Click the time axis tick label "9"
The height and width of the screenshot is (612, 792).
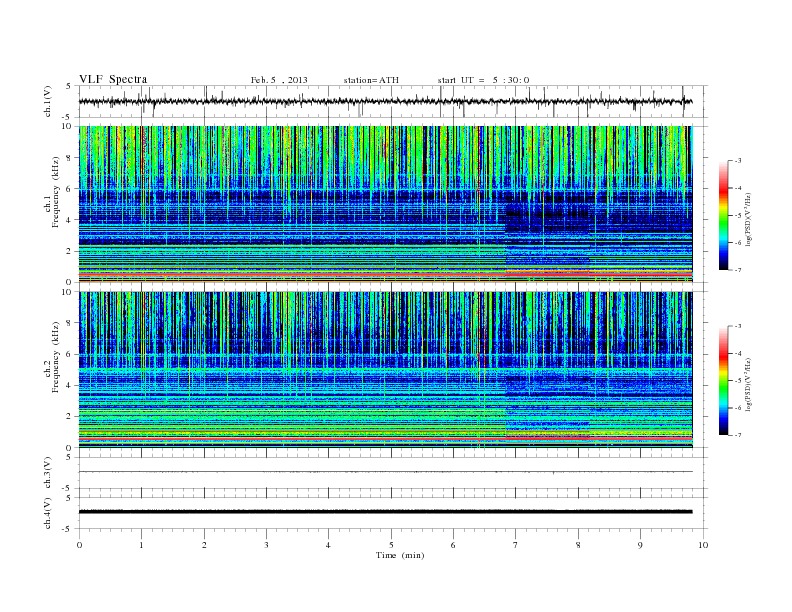click(640, 545)
